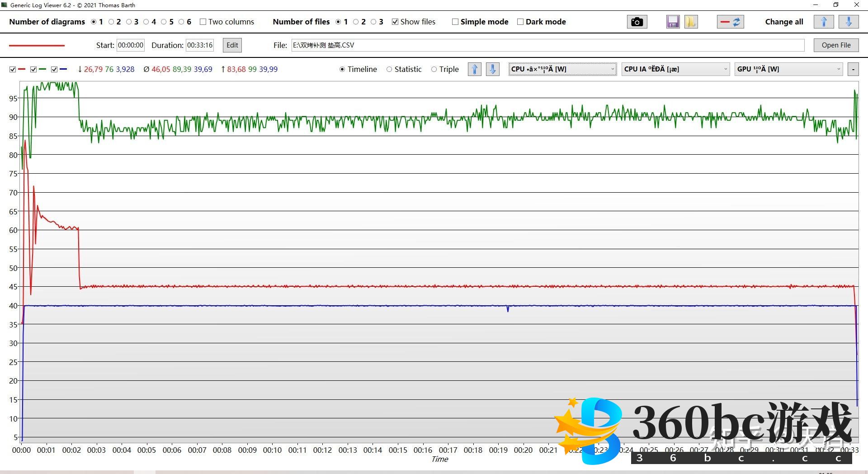Select the Statistic view radio button

[x=389, y=69]
